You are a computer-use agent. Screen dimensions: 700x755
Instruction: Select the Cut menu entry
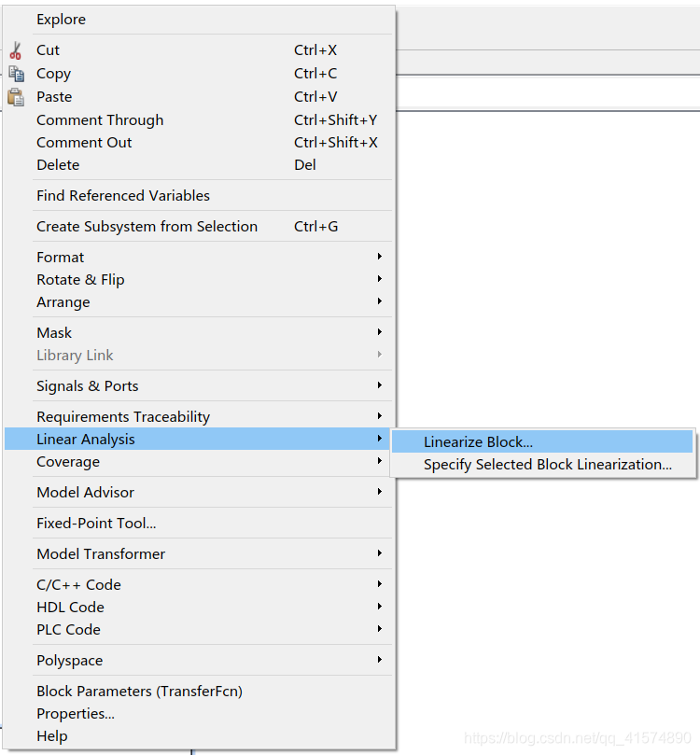(x=200, y=50)
